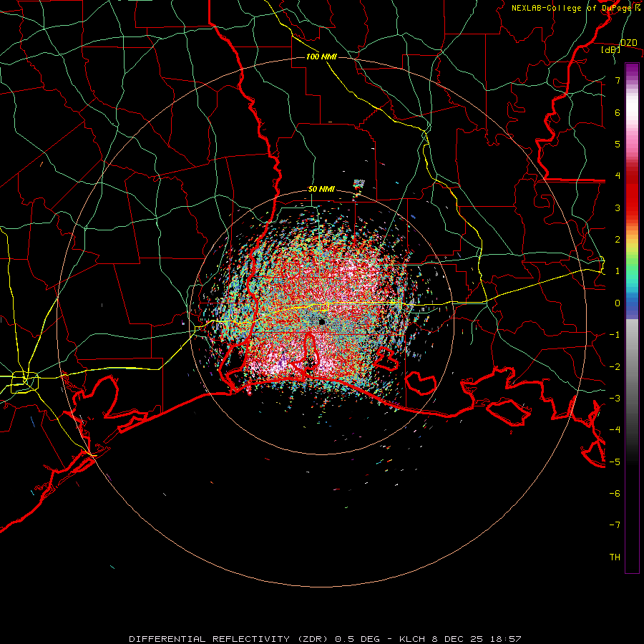
Task: Click the '4' value on the color scale
Action: pos(618,176)
